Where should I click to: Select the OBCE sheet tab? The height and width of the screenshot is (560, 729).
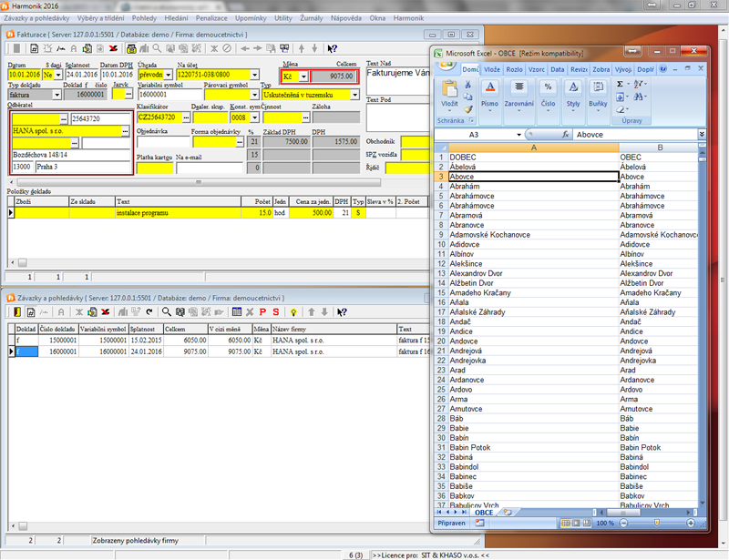484,512
